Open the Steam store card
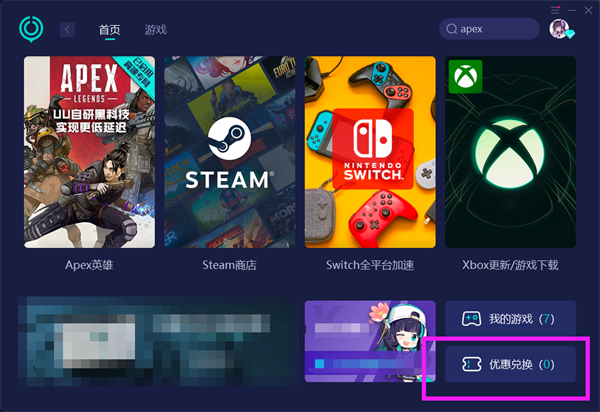This screenshot has height=412, width=600. coord(230,152)
